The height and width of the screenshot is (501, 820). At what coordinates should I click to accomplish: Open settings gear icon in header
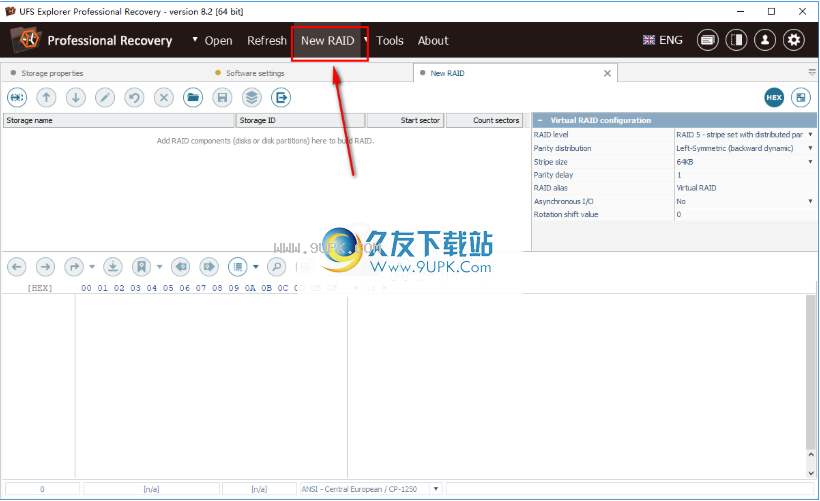[794, 40]
